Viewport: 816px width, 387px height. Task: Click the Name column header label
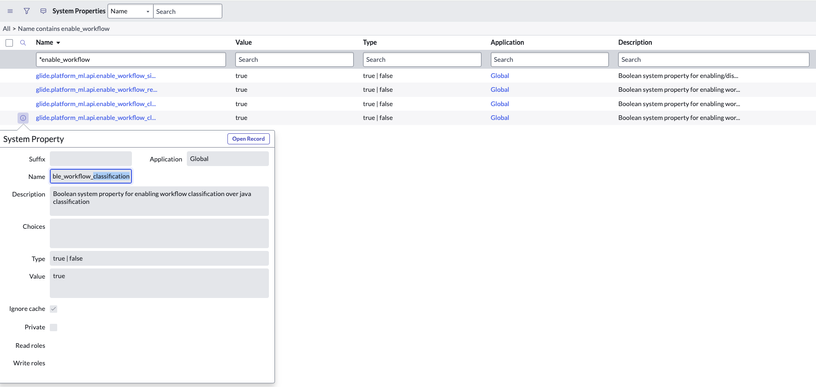(x=44, y=43)
